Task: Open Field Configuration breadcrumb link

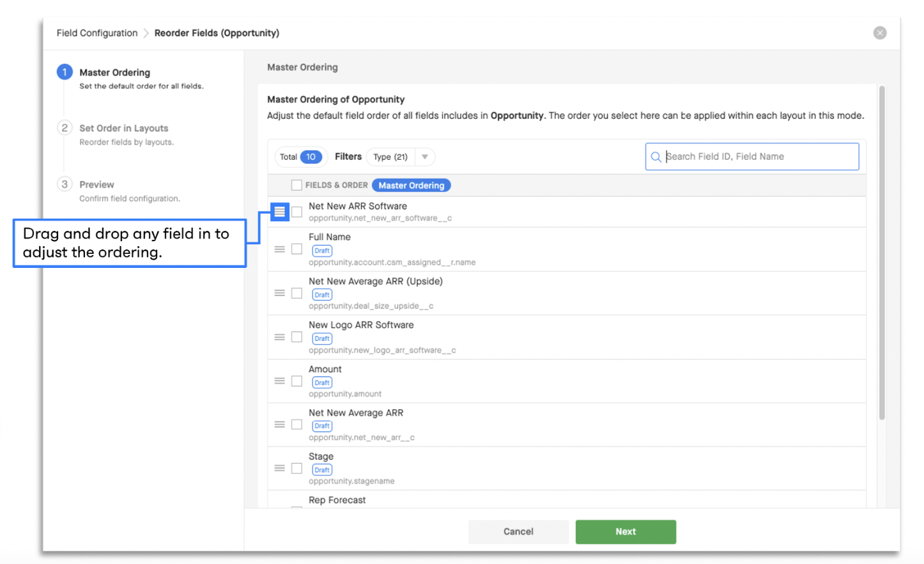Action: (x=97, y=33)
